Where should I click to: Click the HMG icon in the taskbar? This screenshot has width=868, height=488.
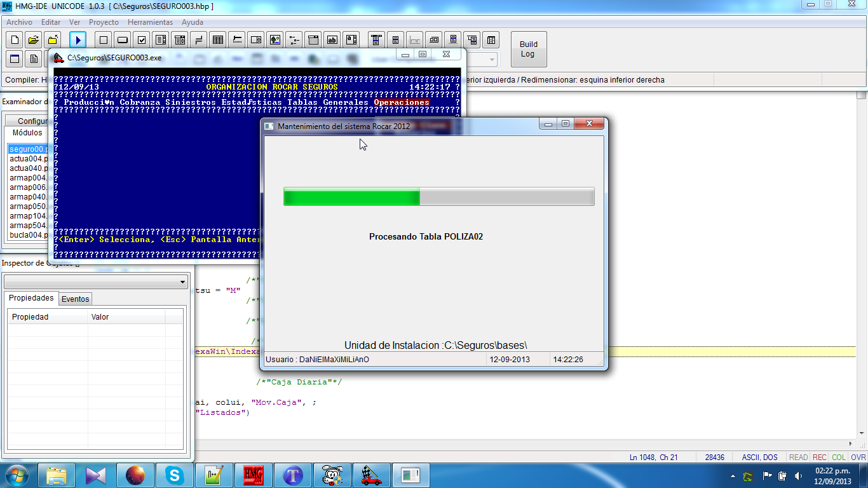pos(253,475)
